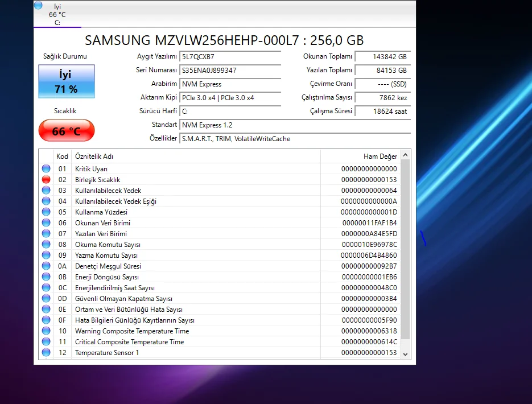
Task: Click the Okunan Toplamı value 143842 GB
Action: 383,57
